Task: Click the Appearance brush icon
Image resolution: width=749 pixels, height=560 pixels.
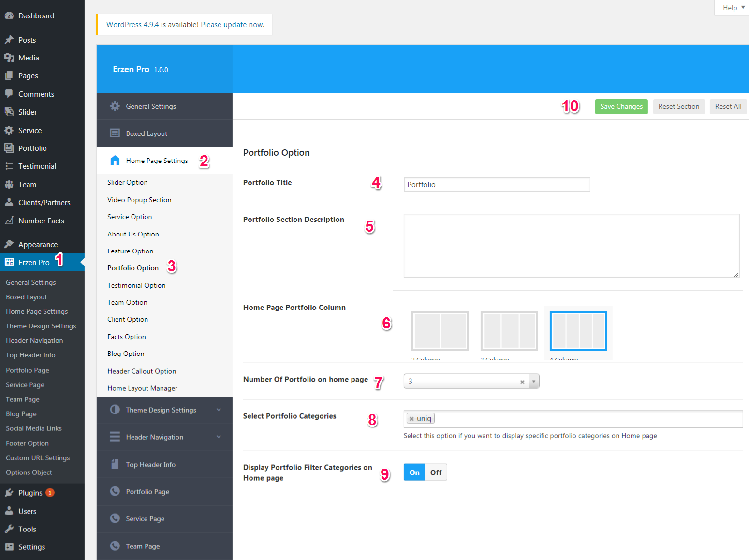Action: click(x=9, y=244)
